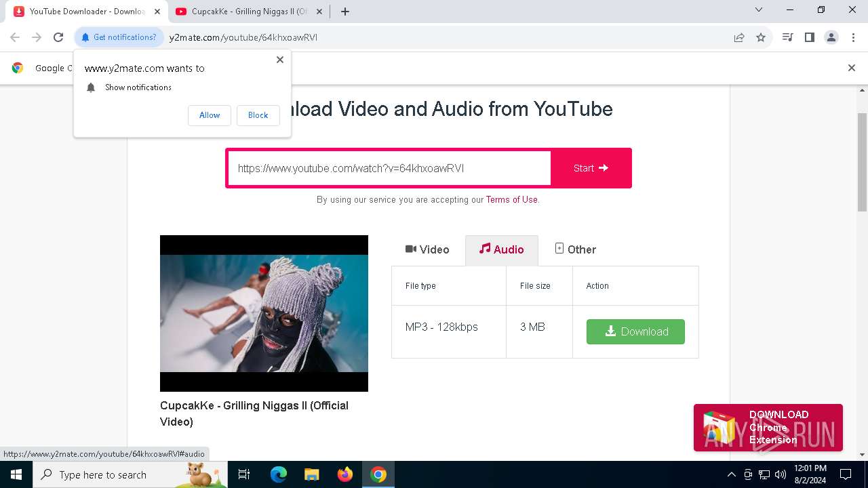Allow notifications from y2mate

coord(210,115)
